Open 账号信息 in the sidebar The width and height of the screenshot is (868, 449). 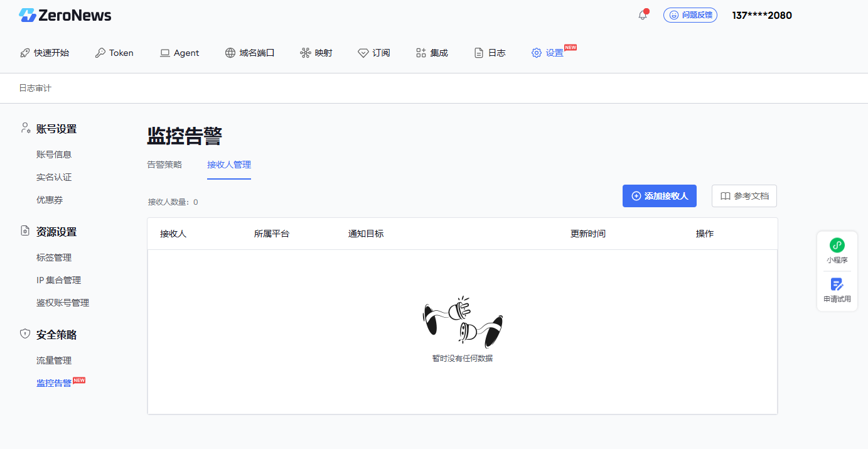(x=54, y=154)
